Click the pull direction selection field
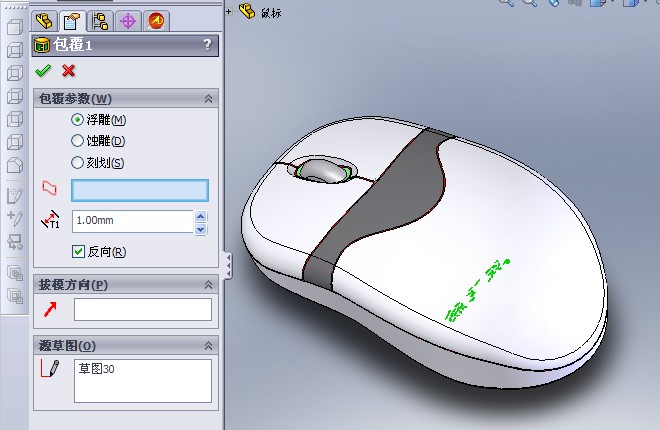Viewport: 660px width, 430px height. [143, 310]
